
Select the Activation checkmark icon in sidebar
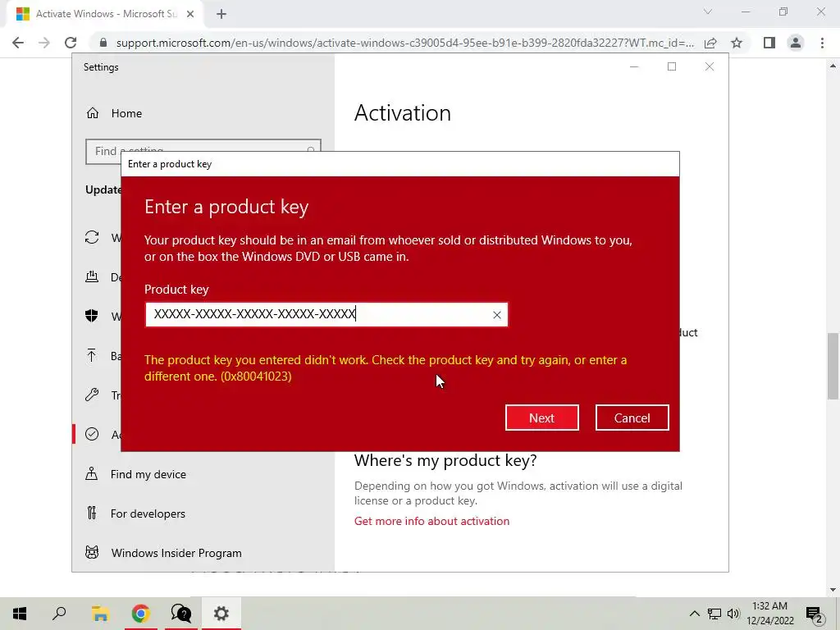pos(92,434)
